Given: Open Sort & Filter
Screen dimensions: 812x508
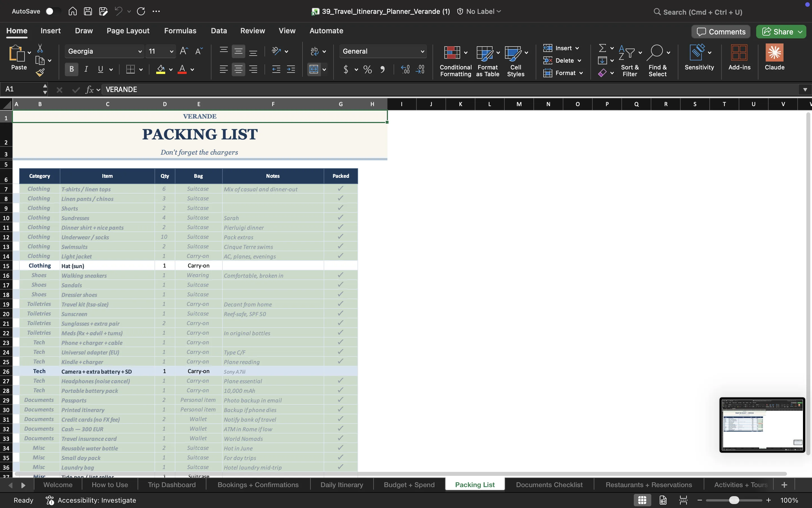Looking at the screenshot, I should [630, 62].
